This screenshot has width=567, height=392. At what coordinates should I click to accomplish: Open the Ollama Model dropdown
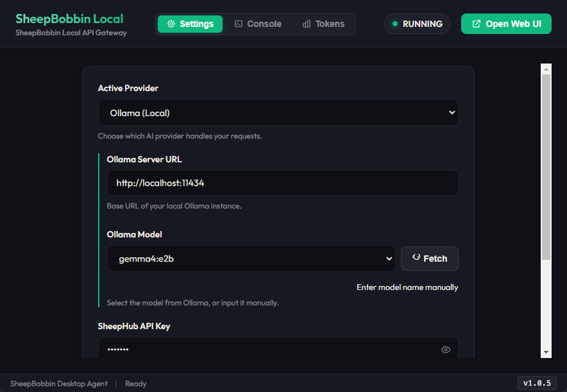251,259
